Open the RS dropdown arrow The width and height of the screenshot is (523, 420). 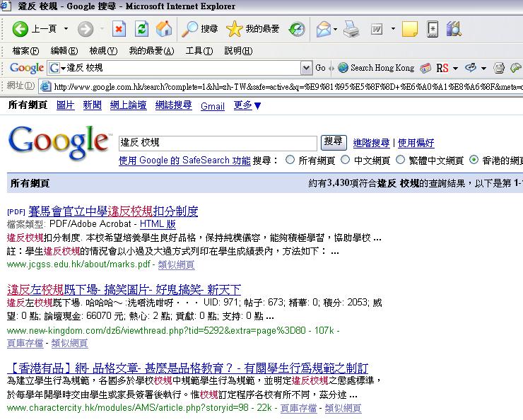pos(455,69)
